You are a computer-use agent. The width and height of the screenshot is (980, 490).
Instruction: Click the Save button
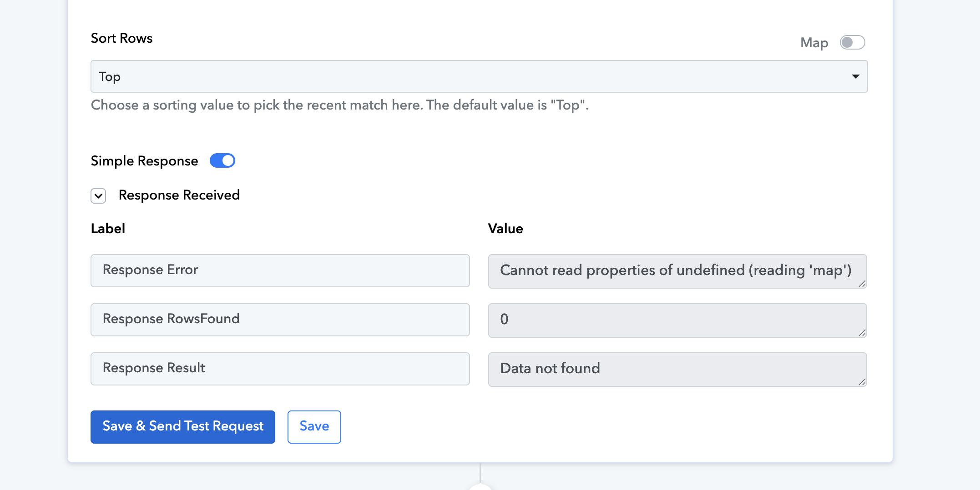[314, 426]
